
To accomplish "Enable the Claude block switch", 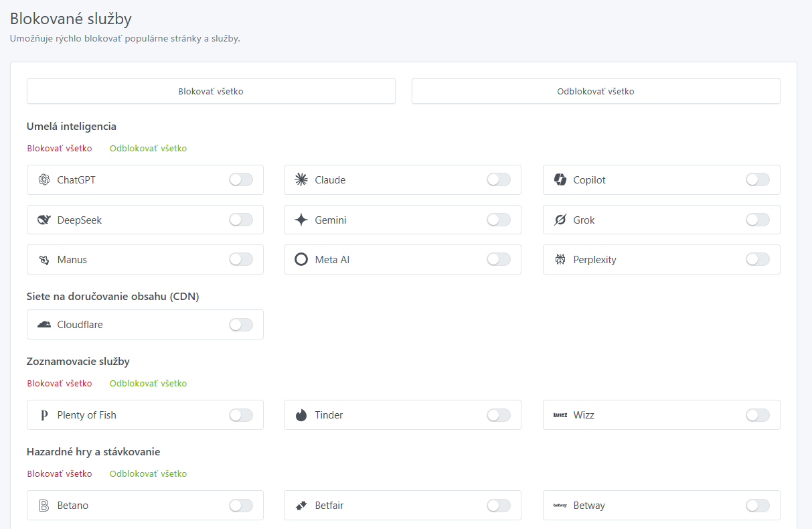I will pos(499,179).
